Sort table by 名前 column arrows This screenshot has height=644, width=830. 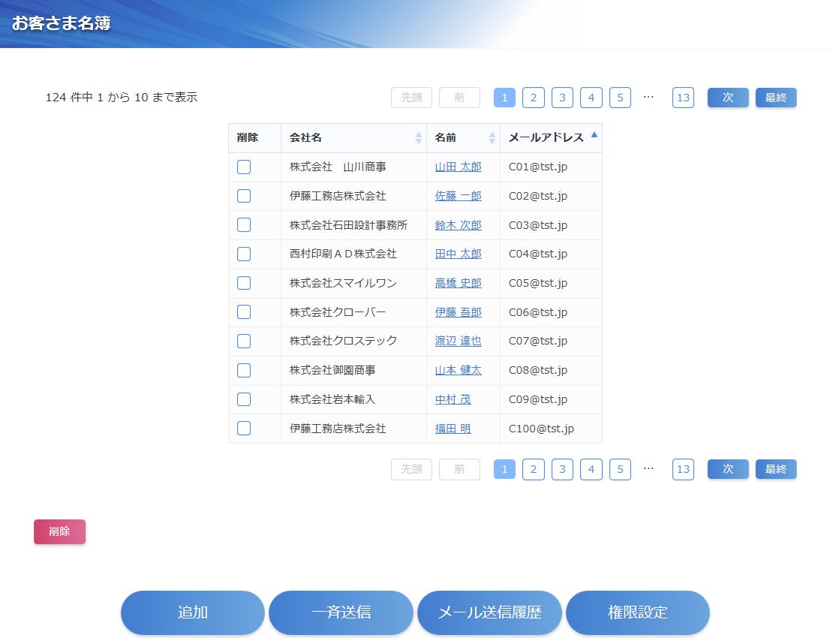492,138
